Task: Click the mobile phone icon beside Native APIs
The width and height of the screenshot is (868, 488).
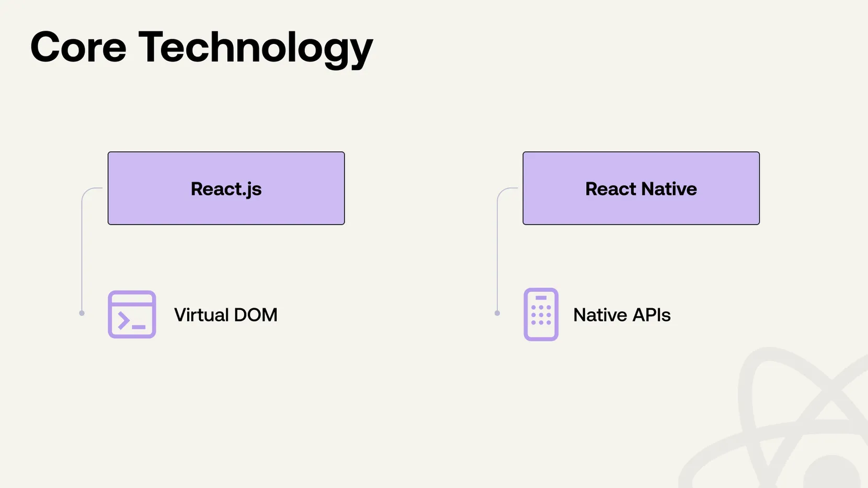Action: (541, 315)
